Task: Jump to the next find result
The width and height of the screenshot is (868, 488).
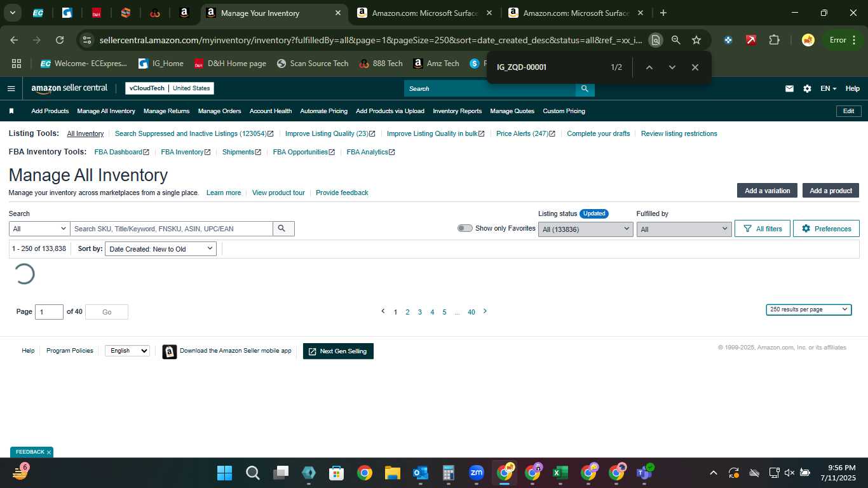Action: 672,67
